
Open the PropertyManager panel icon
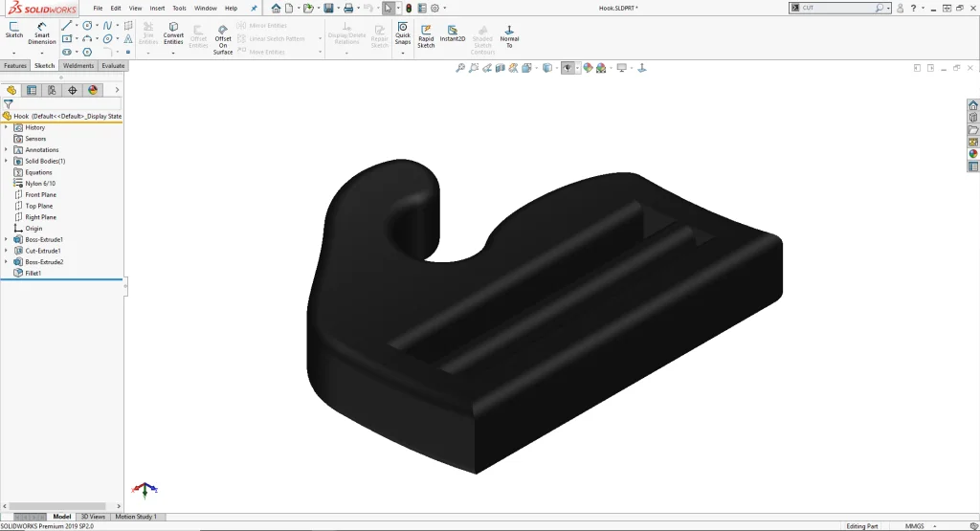(x=32, y=90)
